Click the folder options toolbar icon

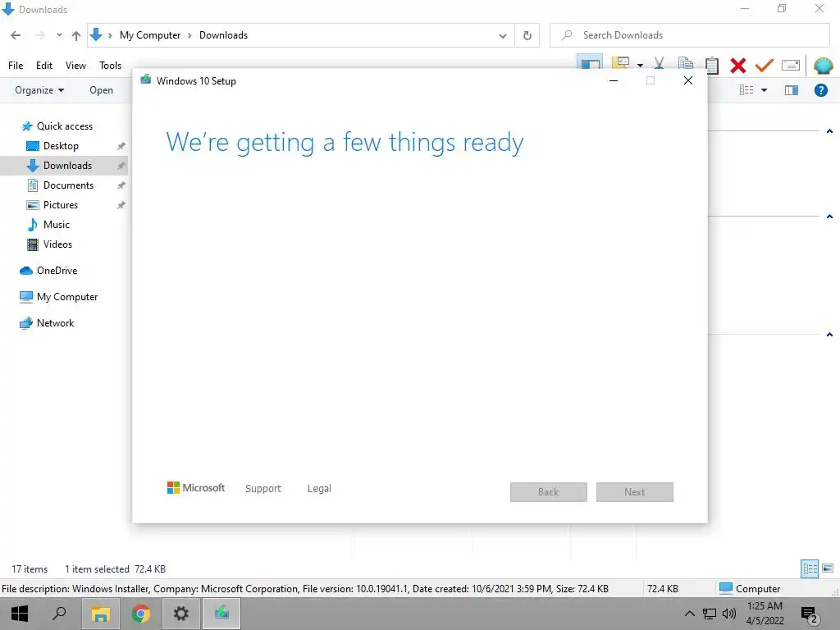click(x=620, y=64)
